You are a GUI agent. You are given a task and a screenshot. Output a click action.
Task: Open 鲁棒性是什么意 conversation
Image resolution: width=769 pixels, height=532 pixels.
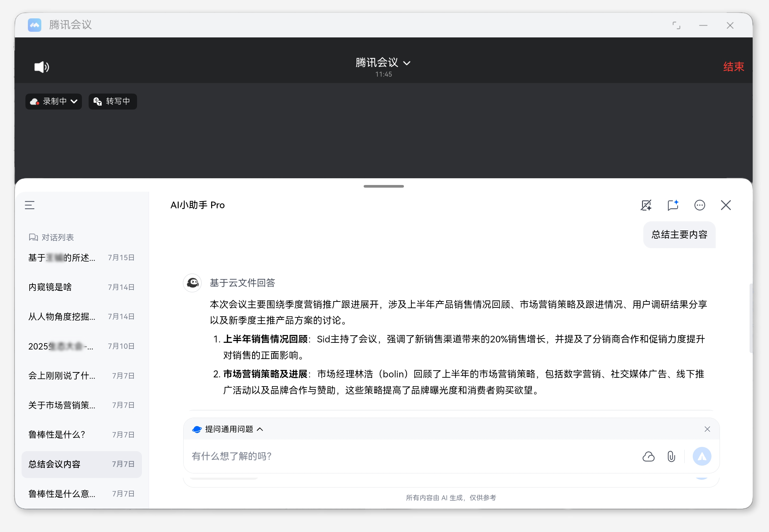pyautogui.click(x=82, y=494)
